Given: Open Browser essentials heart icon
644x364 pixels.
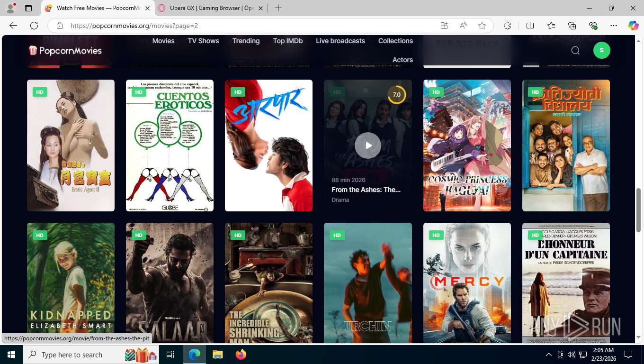Looking at the screenshot, I should (x=593, y=26).
